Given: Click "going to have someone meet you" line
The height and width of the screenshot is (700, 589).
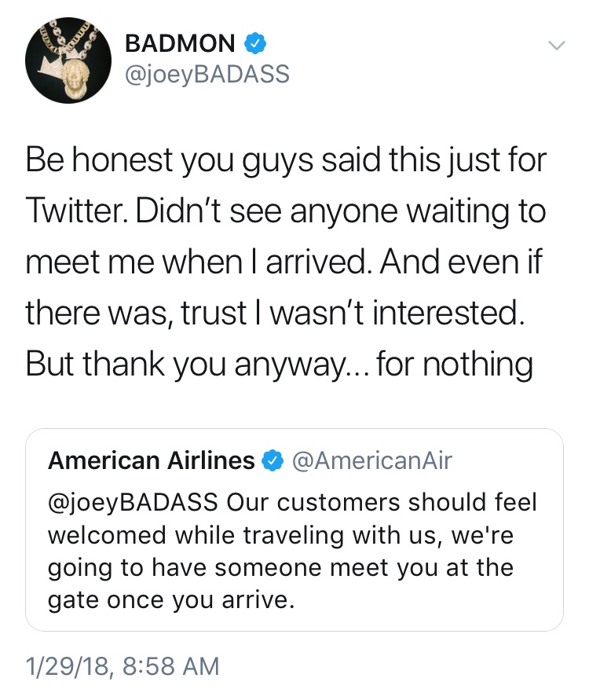Looking at the screenshot, I should click(281, 568).
